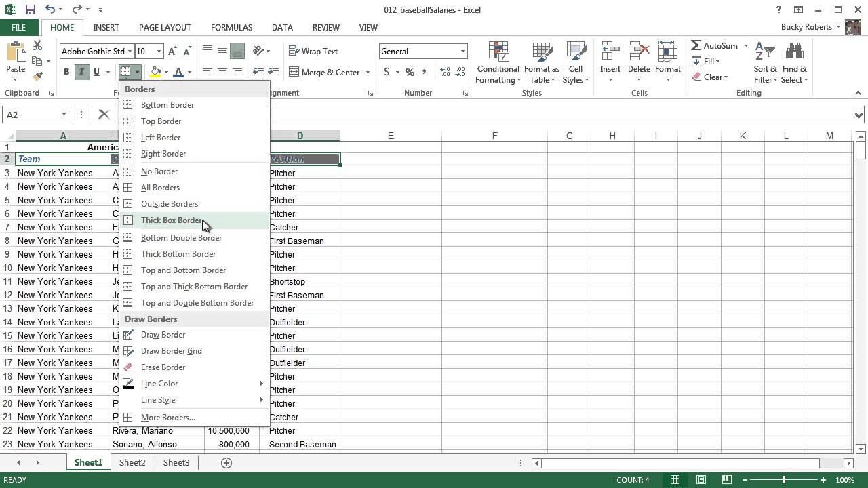Click the Accounting dollar sign format icon
Viewport: 868px width, 488px height.
(387, 72)
